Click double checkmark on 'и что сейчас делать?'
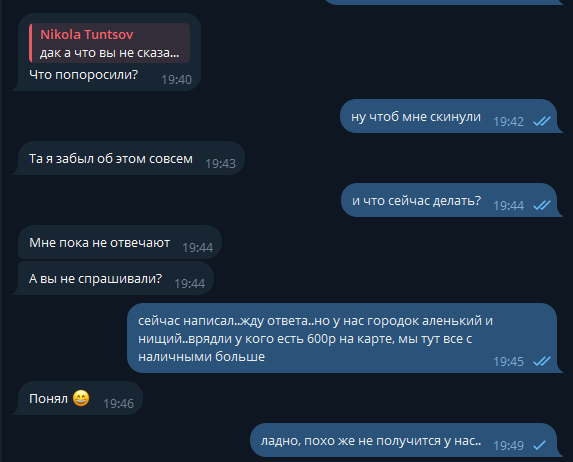Viewport: 573px width, 462px height. point(542,205)
